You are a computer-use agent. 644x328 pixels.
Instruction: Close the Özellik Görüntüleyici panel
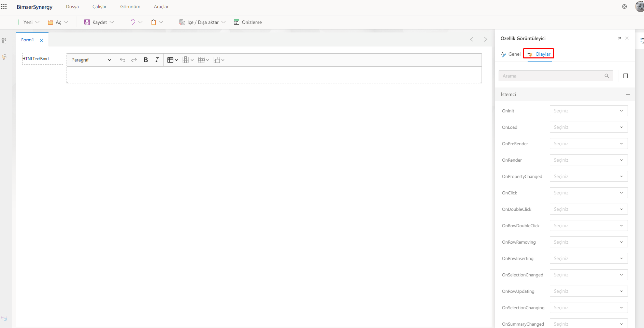click(x=627, y=38)
